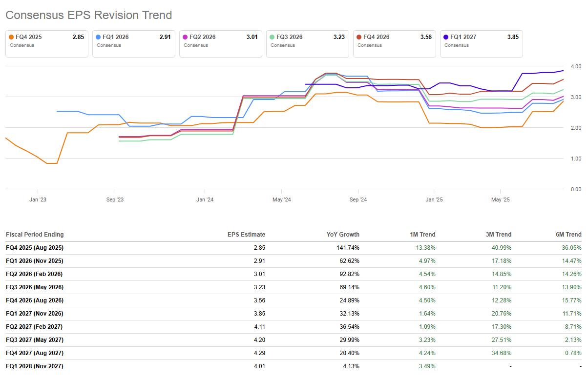Image resolution: width=588 pixels, height=379 pixels.
Task: Click the magenta FQ2 2026 legend dot
Action: (186, 37)
